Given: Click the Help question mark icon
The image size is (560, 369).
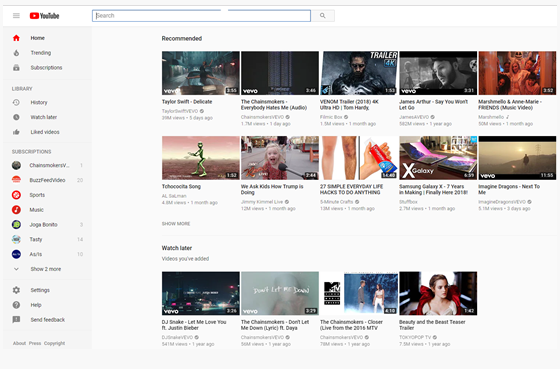Looking at the screenshot, I should 16,305.
